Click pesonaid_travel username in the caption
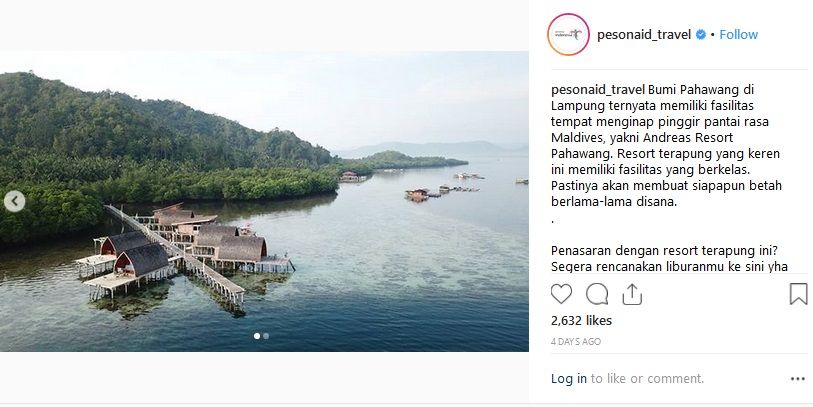The width and height of the screenshot is (813, 407). coord(591,88)
